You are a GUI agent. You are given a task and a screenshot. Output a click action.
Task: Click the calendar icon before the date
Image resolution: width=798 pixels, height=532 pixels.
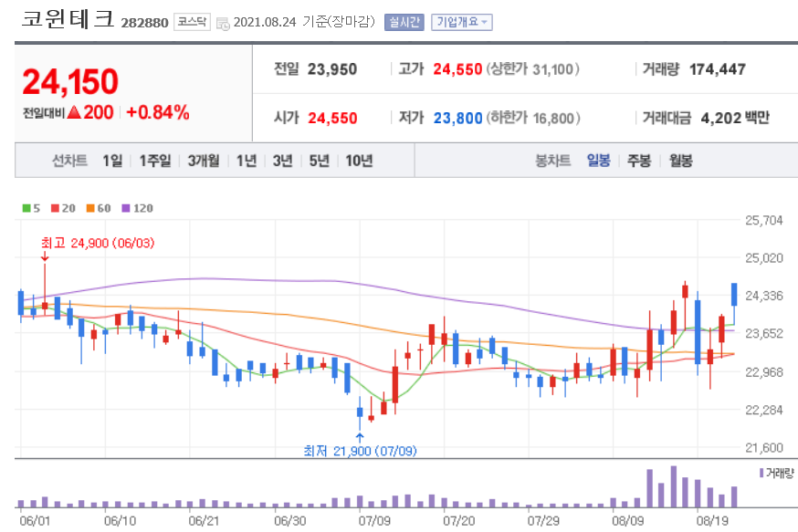(223, 24)
